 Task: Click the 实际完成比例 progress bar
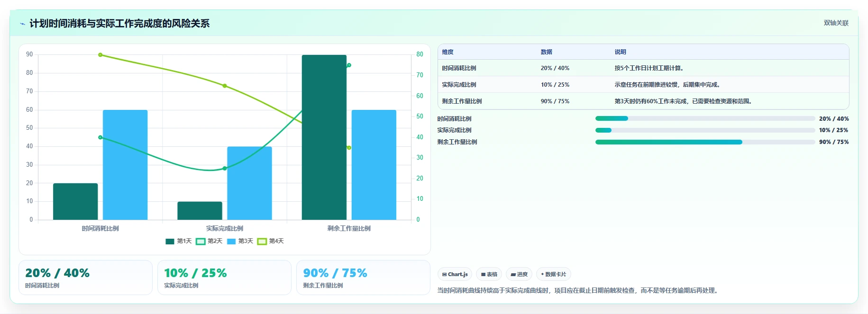(x=705, y=130)
